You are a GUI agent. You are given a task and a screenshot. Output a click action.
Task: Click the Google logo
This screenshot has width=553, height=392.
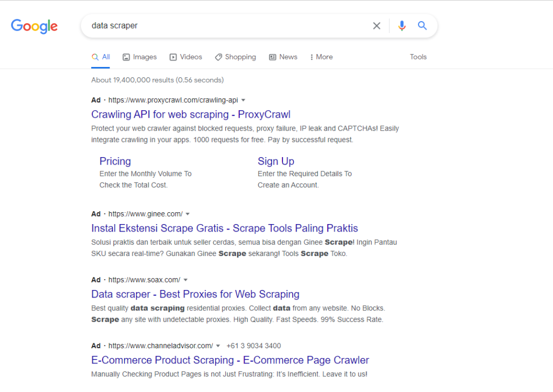point(34,26)
